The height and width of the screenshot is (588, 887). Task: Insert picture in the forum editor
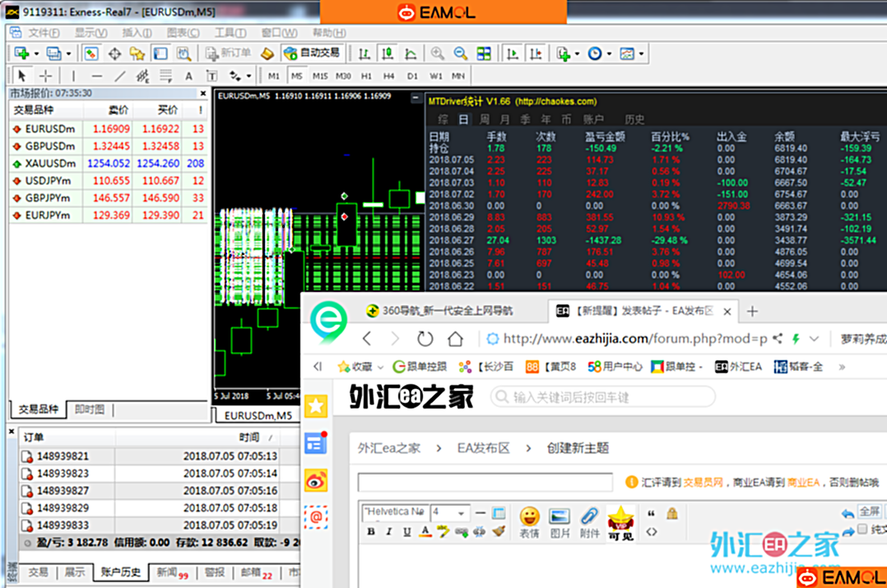click(x=560, y=522)
